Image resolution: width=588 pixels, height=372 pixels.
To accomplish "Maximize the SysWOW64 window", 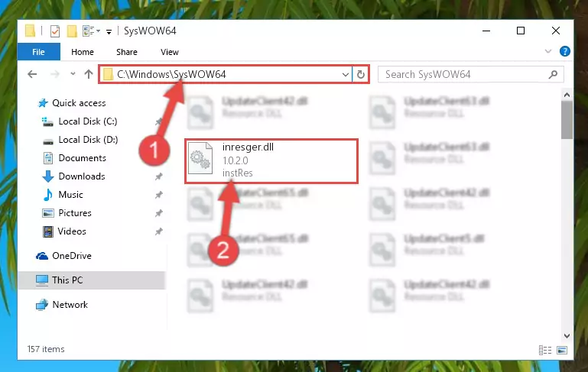I will click(521, 31).
